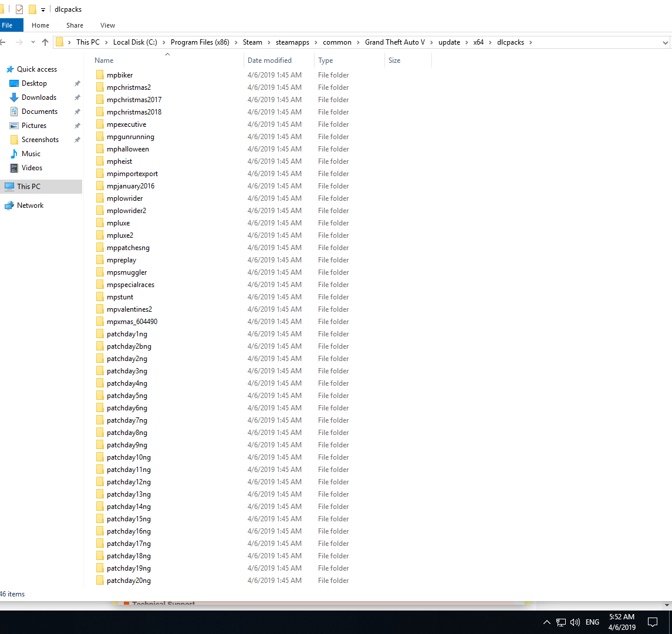Go up one folder level arrow

(45, 42)
